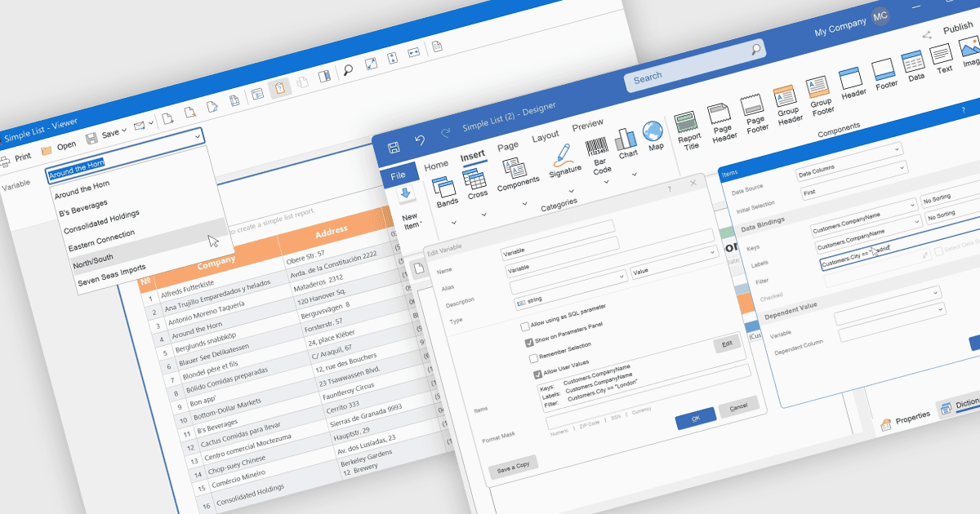Click the Publish button
The height and width of the screenshot is (514, 980).
pyautogui.click(x=958, y=27)
